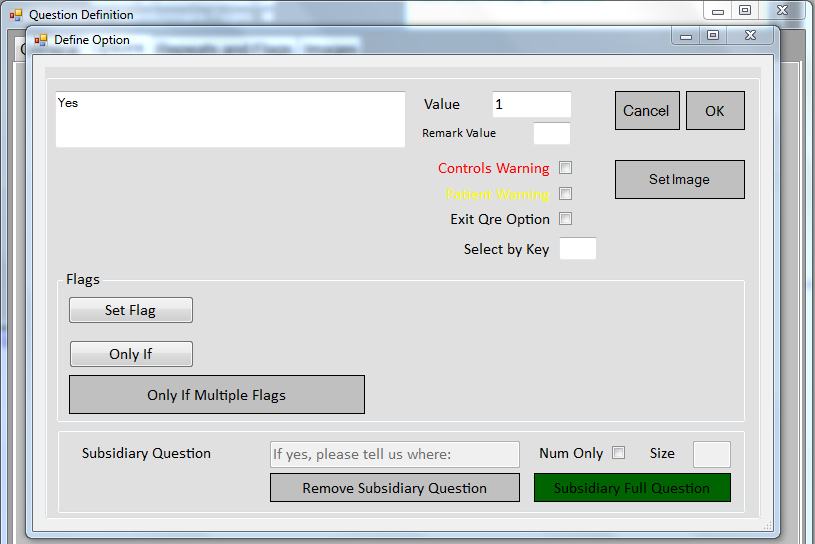Click the option text area containing Yes

[230, 120]
